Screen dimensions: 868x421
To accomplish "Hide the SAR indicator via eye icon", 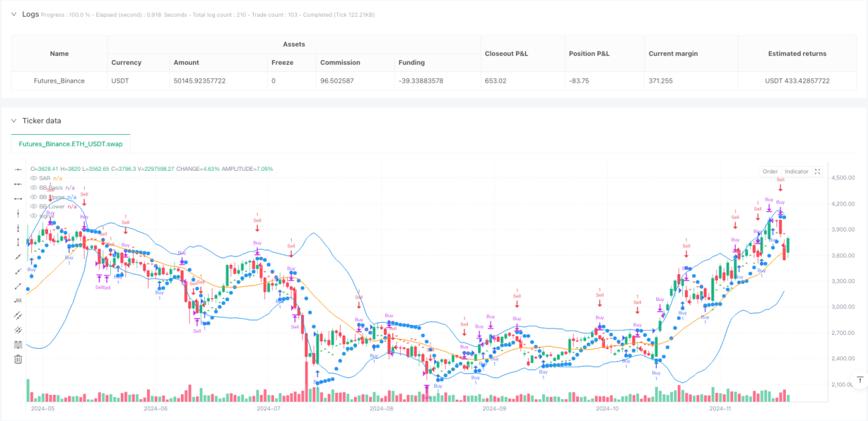I will tap(33, 178).
